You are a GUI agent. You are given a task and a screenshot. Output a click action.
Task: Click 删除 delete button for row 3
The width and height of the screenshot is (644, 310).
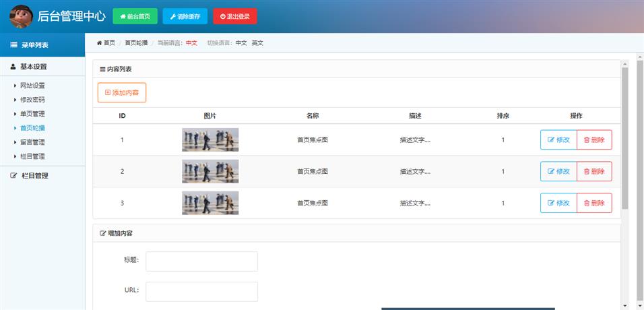click(594, 203)
